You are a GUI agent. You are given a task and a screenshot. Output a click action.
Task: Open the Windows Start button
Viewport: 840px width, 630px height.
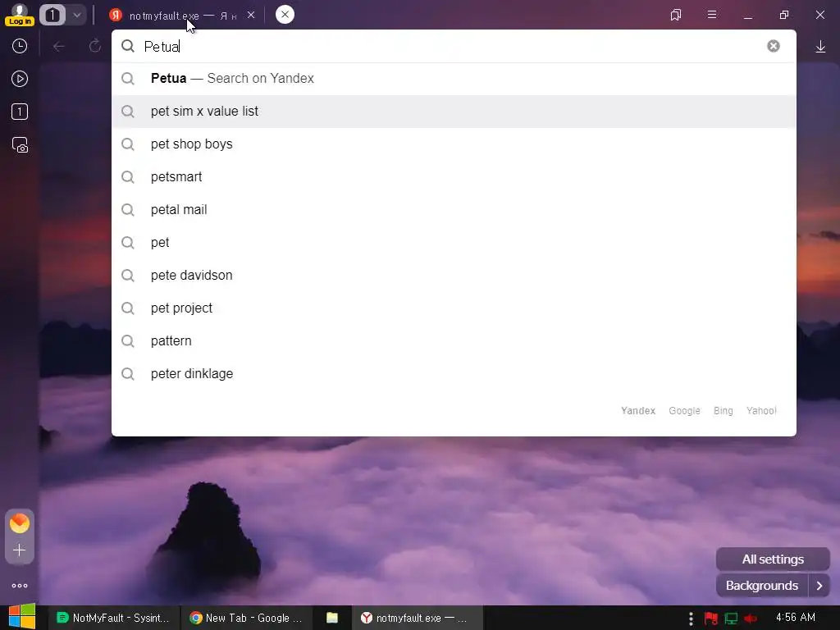point(22,617)
